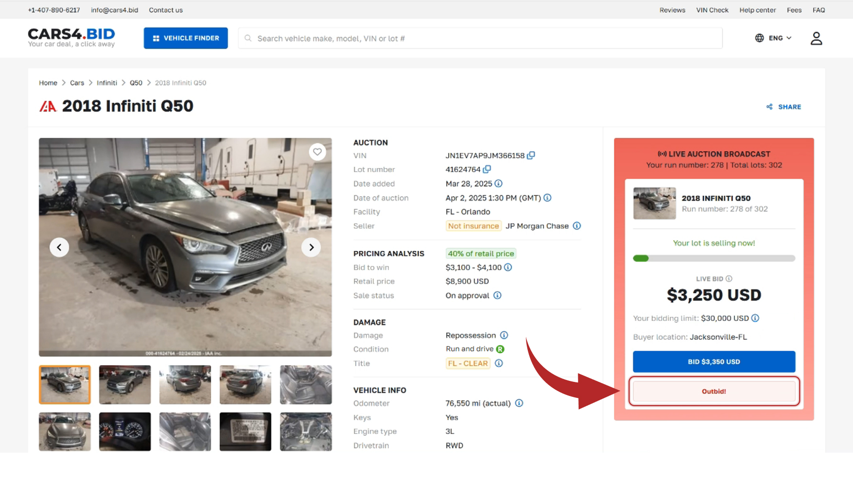The image size is (853, 504).
Task: Place bid of $3,350 USD
Action: (x=714, y=362)
